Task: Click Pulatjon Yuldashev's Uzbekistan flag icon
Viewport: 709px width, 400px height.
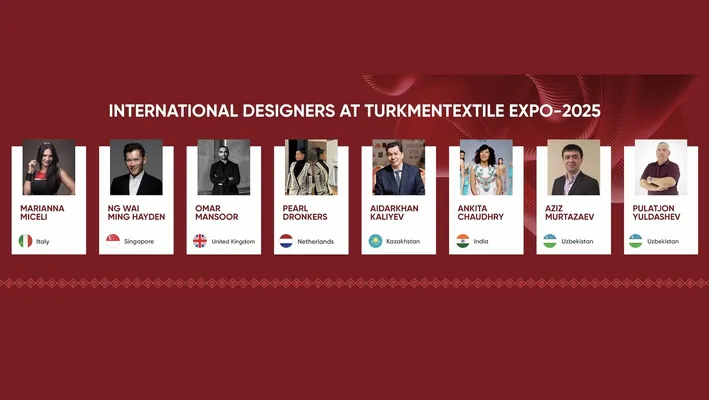Action: tap(635, 241)
